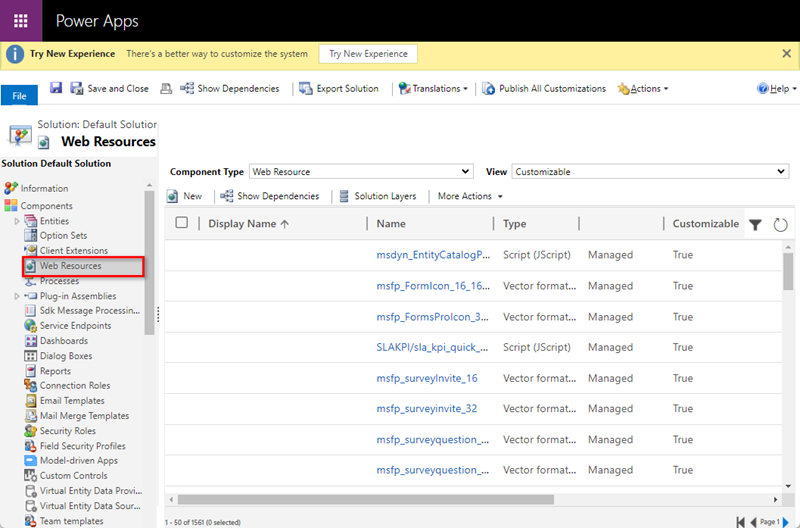Click the Name column header
Viewport: 800px width, 528px height.
391,223
